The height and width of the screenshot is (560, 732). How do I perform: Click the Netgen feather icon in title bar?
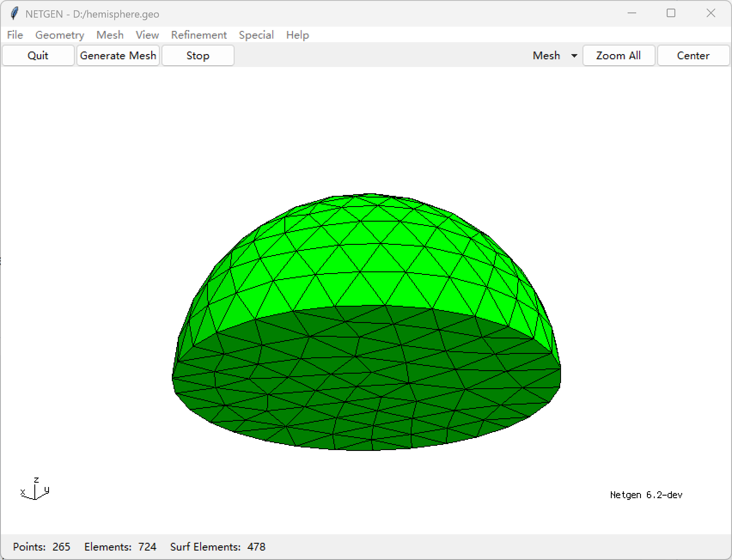14,14
